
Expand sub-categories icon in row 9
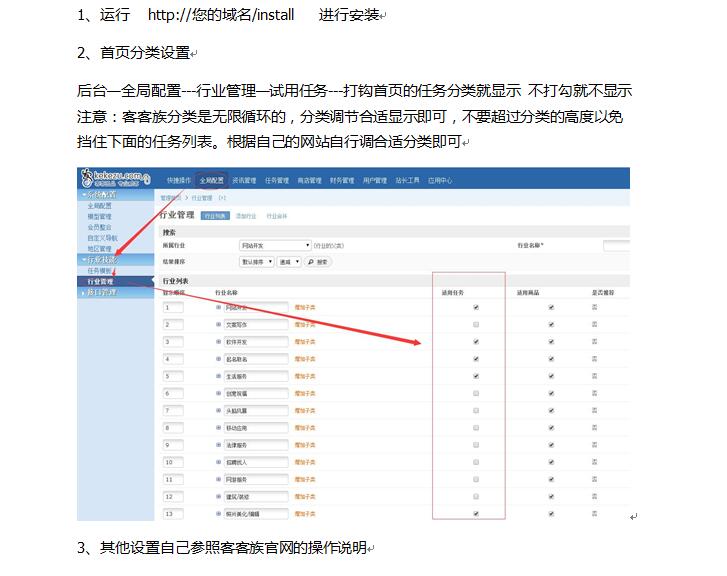(x=218, y=445)
